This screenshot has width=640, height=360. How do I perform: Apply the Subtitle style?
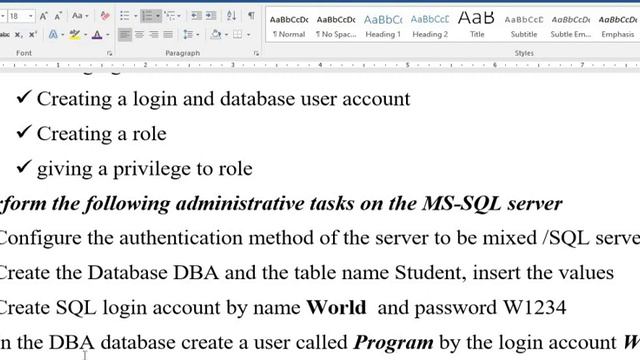point(524,26)
